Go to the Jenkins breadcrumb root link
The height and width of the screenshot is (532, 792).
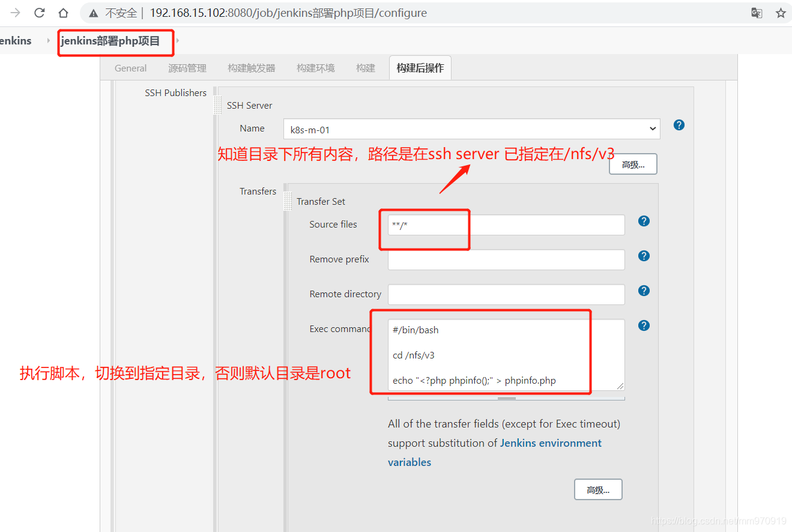pos(16,41)
